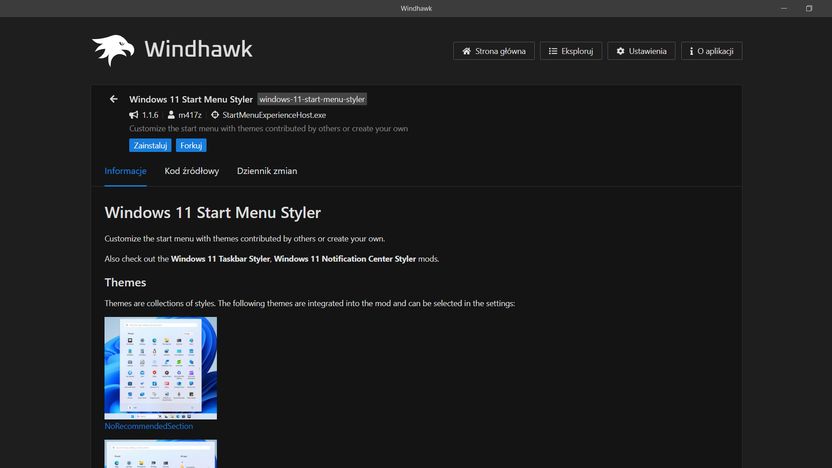Click the target icon beside StartMenuExperienceHost.exe
The height and width of the screenshot is (468, 832).
click(x=215, y=115)
